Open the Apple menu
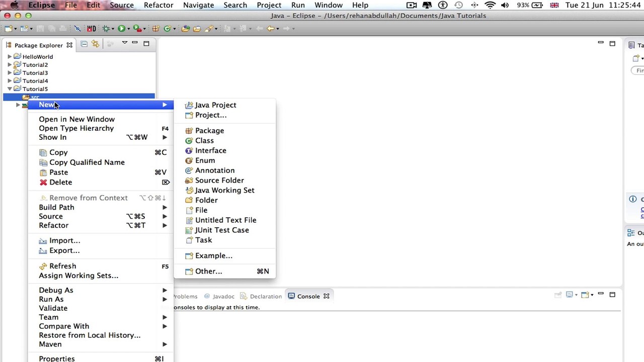Screen dimensions: 644x362 15,5
